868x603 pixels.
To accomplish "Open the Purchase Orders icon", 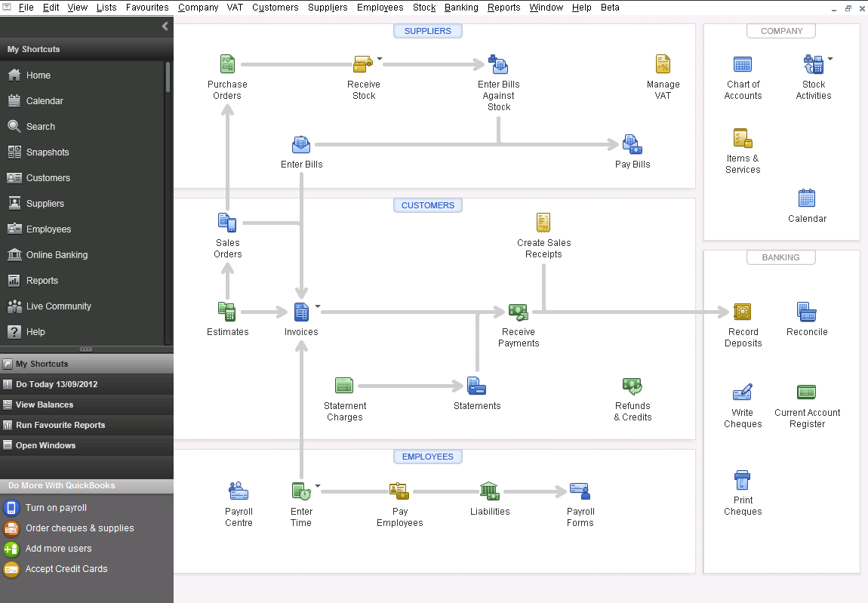I will coord(227,63).
